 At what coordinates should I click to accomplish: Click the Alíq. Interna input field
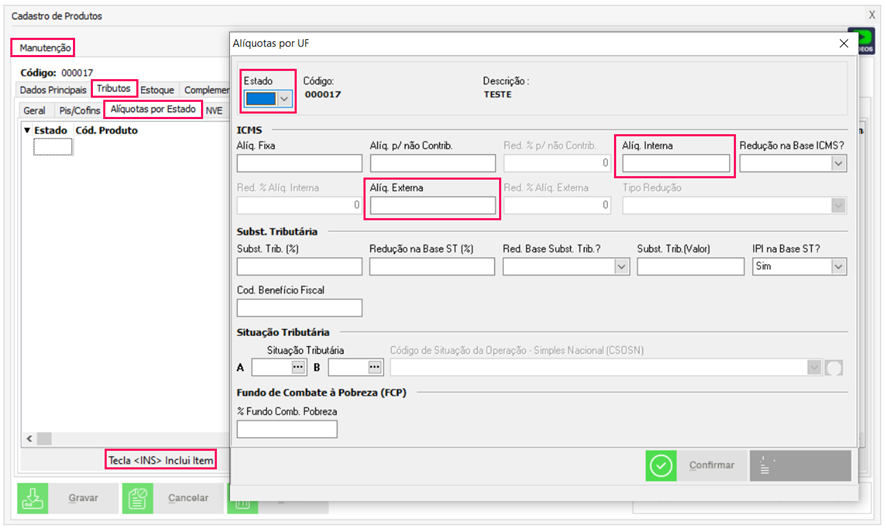coord(675,164)
